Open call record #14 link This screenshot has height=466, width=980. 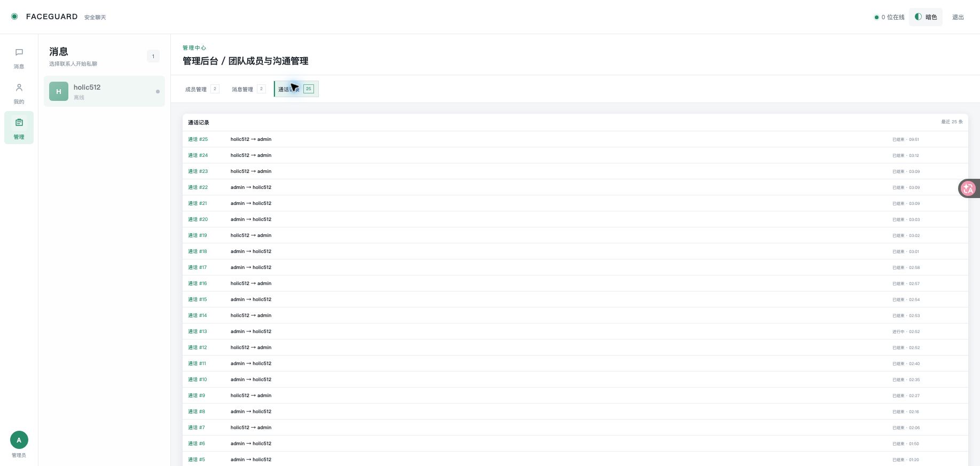click(x=197, y=315)
